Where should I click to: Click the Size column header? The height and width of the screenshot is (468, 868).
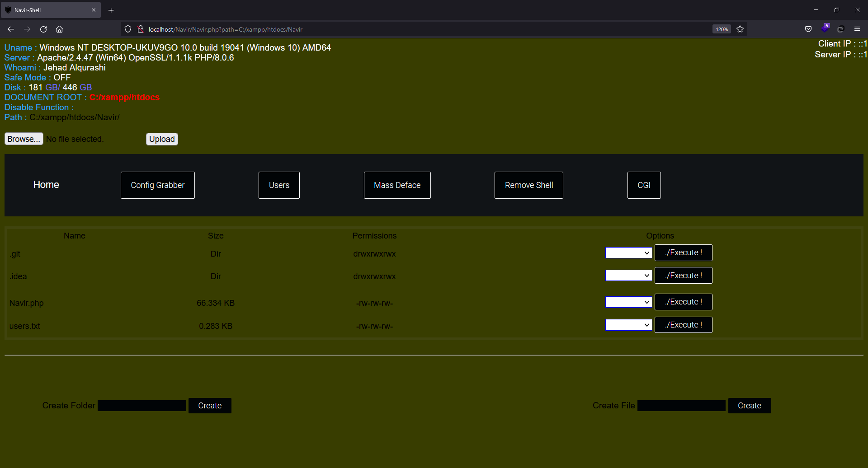pos(216,236)
